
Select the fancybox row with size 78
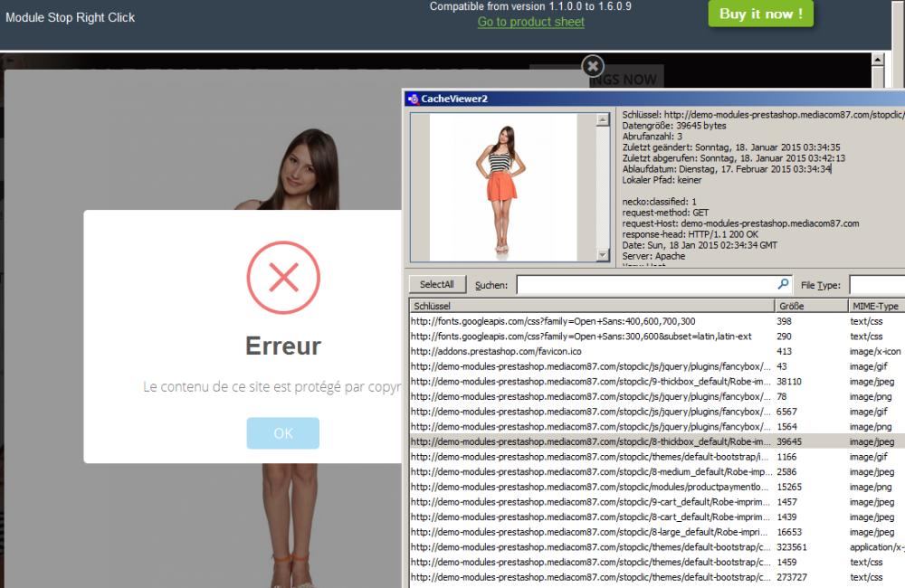[657, 396]
